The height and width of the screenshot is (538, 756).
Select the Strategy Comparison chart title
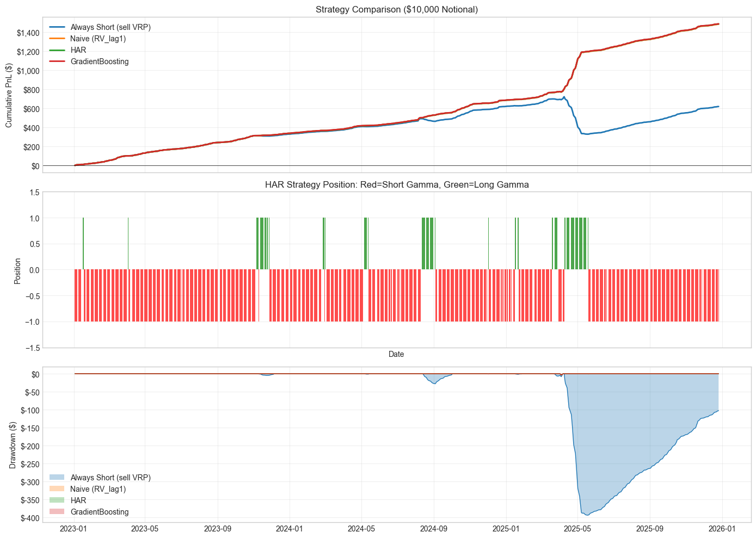click(x=397, y=9)
